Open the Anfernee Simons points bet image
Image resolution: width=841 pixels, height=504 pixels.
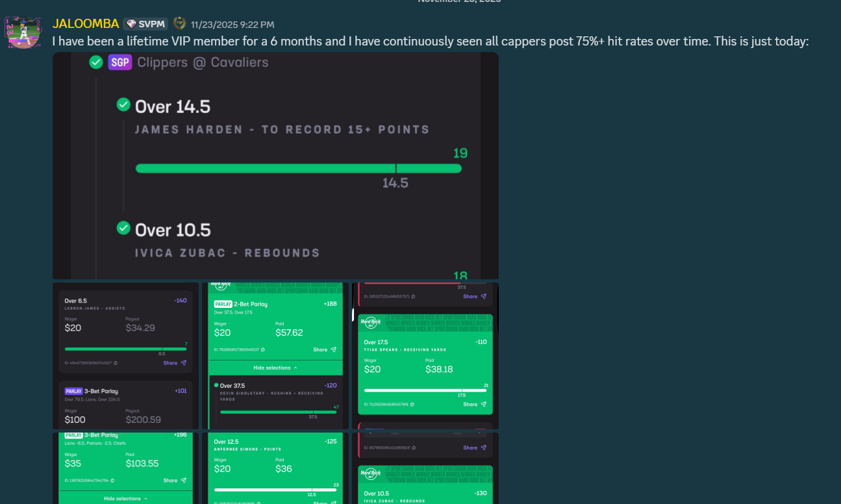(x=275, y=468)
